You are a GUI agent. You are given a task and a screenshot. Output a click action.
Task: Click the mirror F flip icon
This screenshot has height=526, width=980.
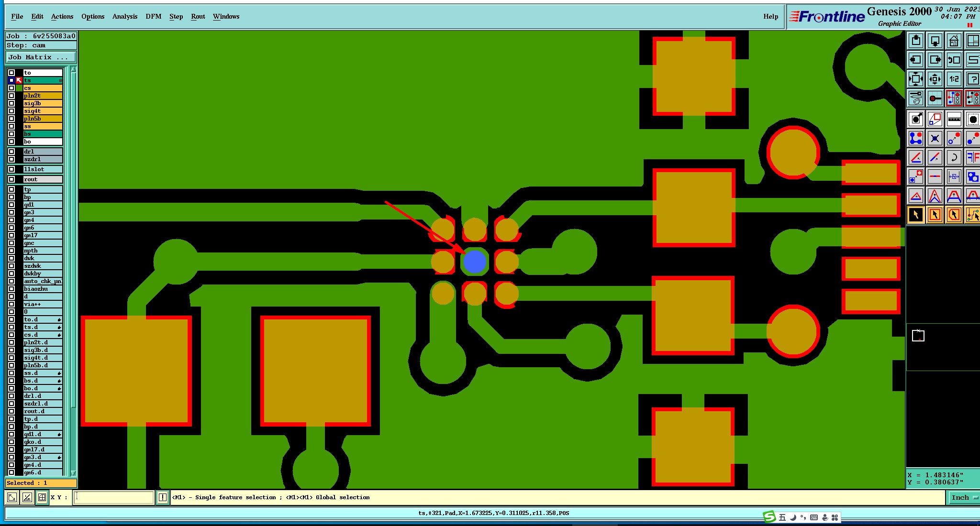click(x=972, y=157)
